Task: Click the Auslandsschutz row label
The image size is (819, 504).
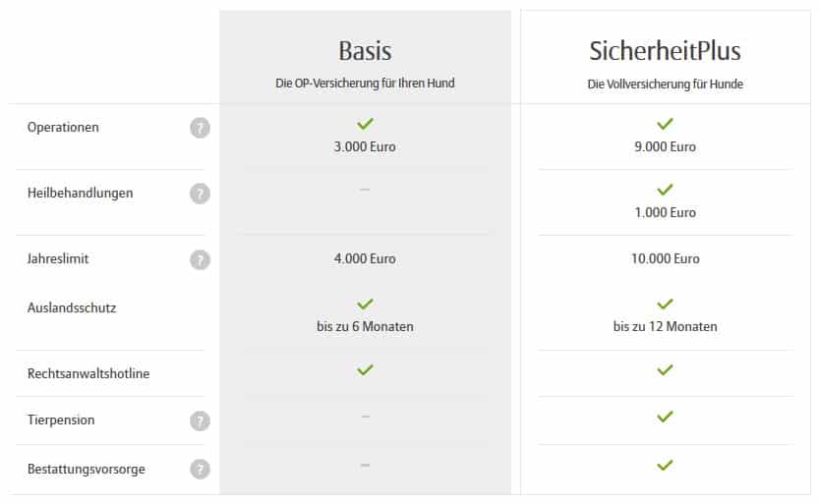Action: [x=72, y=308]
